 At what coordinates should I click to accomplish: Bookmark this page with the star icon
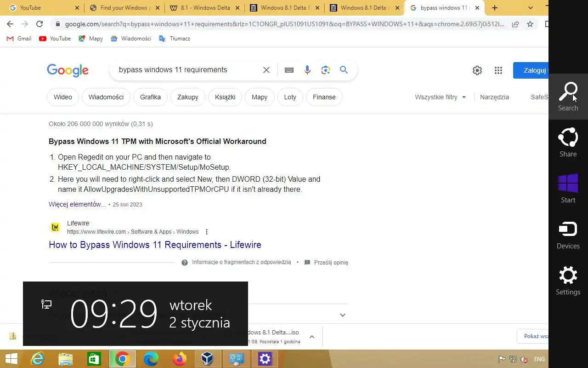(x=530, y=24)
